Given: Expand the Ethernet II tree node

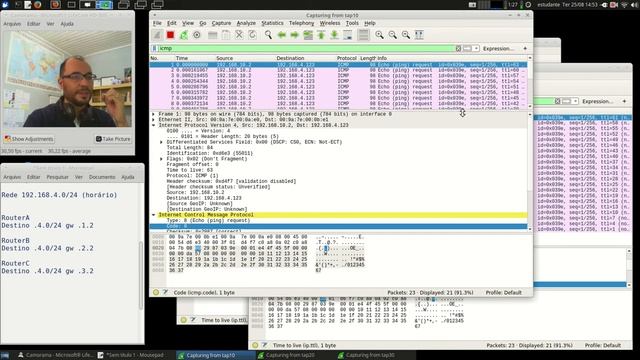Looking at the screenshot, I should click(154, 120).
